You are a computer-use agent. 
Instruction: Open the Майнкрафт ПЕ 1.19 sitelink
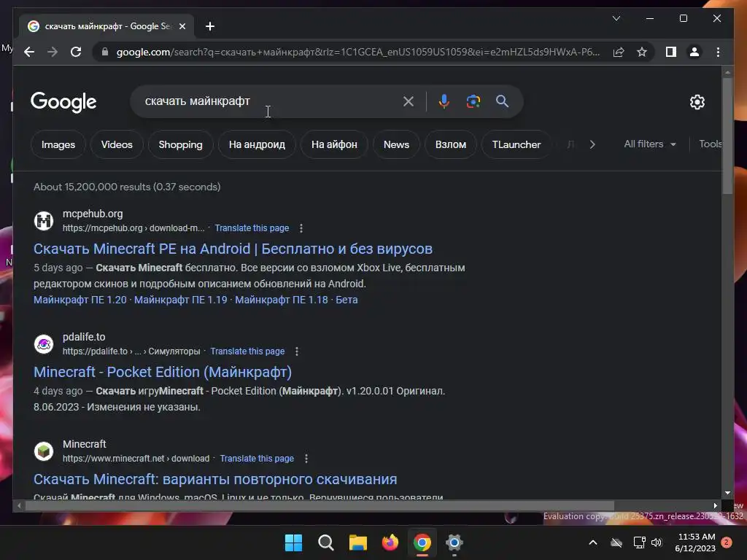[181, 300]
